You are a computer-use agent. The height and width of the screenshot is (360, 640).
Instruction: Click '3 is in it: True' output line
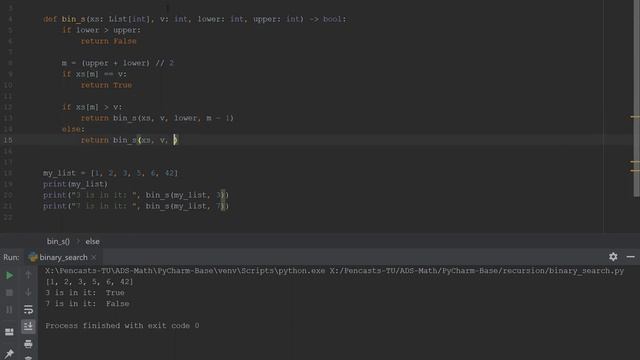pyautogui.click(x=84, y=293)
